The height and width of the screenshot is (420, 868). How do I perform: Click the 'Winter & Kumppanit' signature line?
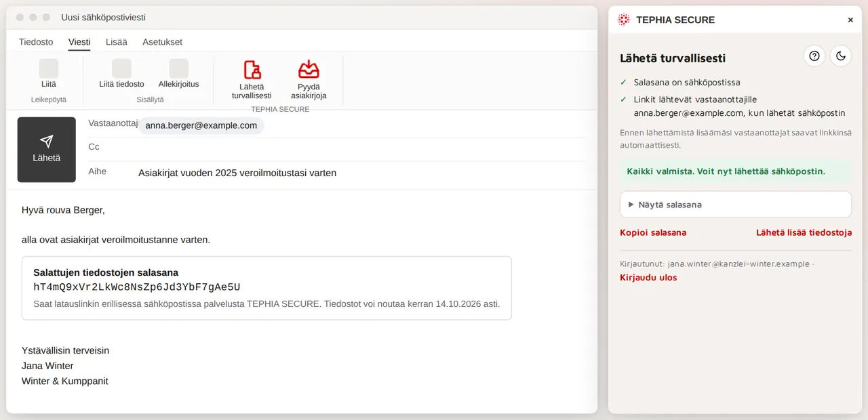click(65, 381)
